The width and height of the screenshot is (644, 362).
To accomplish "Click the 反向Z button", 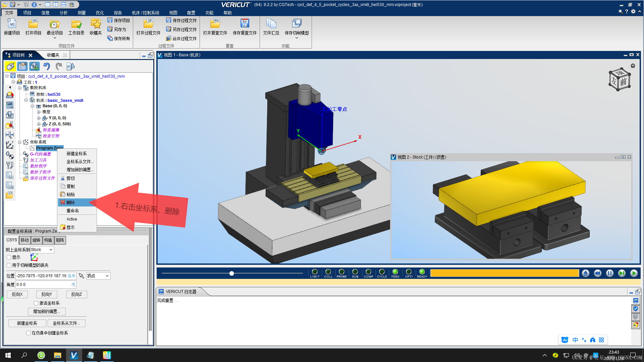I will click(x=76, y=294).
